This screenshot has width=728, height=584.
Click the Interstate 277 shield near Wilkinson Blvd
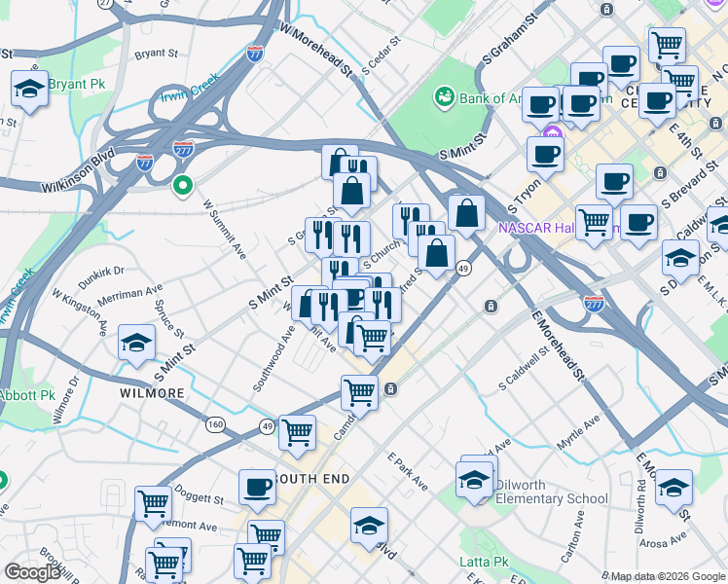pos(183,149)
